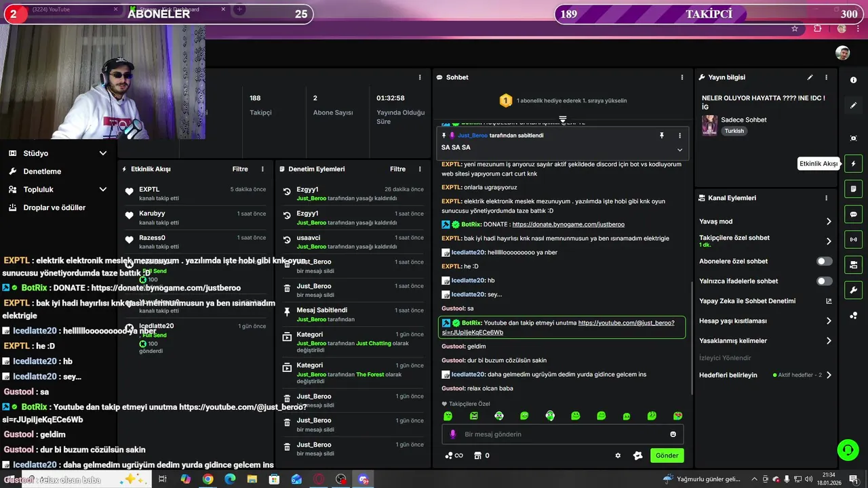The image size is (868, 488).
Task: Open Filtre in Etkinlik Akışı panel
Action: pos(240,169)
